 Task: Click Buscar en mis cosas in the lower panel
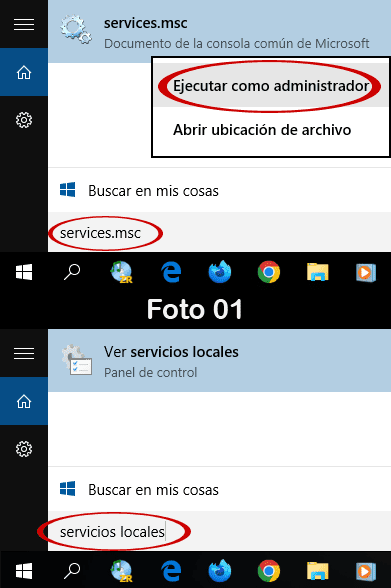point(219,489)
